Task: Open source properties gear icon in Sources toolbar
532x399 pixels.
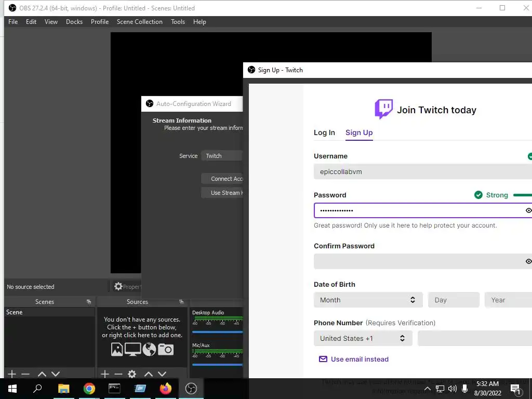Action: coord(132,374)
